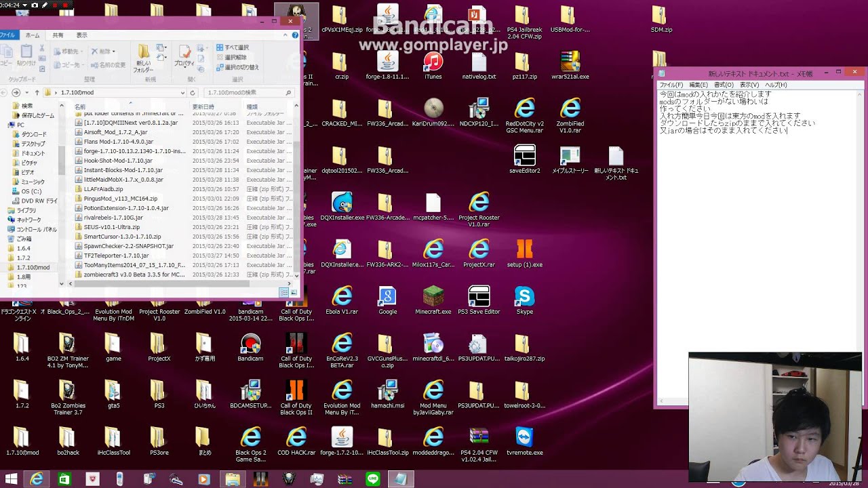The width and height of the screenshot is (868, 488).
Task: Click 選択の切り替え in Explorer ribbon
Action: pyautogui.click(x=237, y=67)
